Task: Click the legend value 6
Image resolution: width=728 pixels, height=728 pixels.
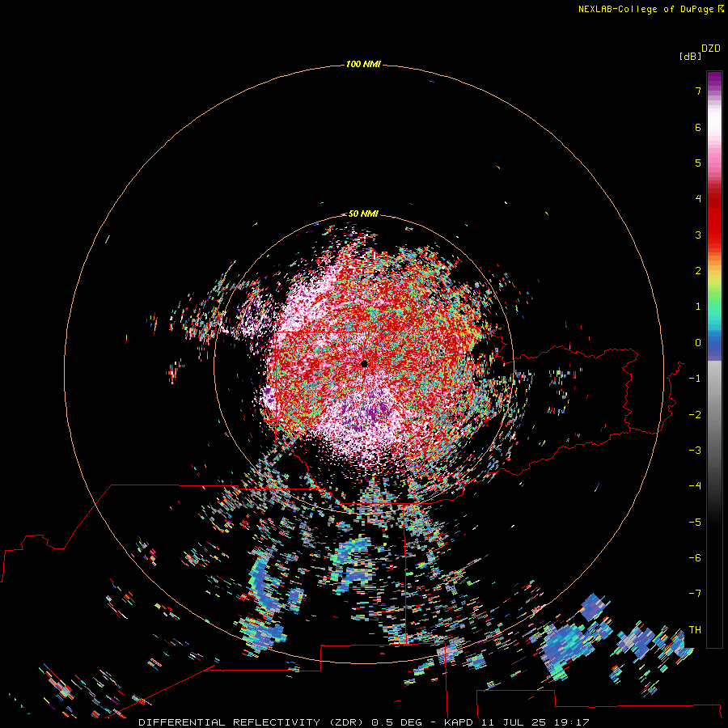Action: click(698, 127)
